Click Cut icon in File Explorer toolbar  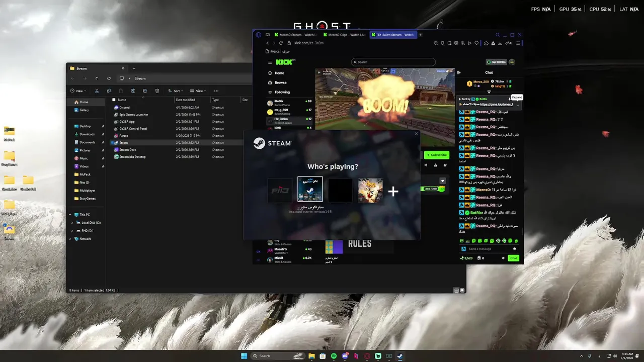[97, 91]
